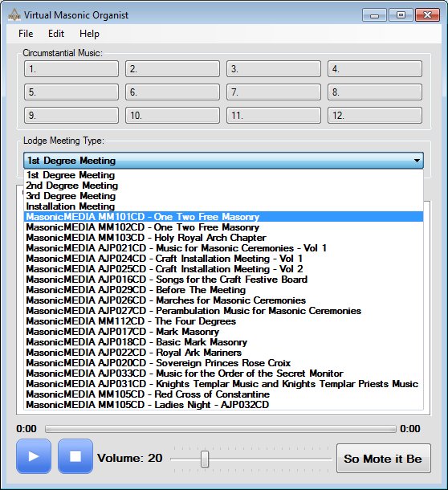Click the app icon in the title bar
The width and height of the screenshot is (448, 490).
[x=14, y=14]
